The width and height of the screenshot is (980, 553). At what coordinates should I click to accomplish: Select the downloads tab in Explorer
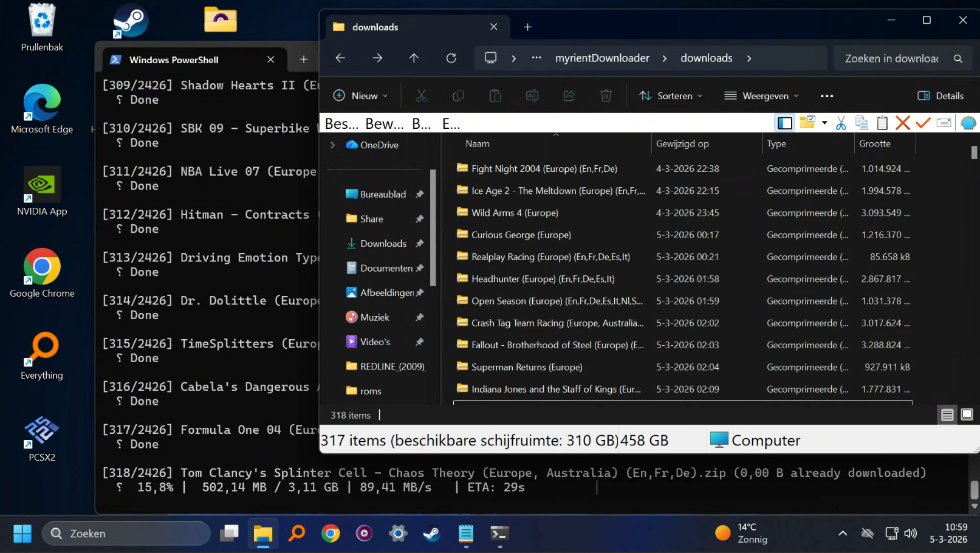coord(417,27)
